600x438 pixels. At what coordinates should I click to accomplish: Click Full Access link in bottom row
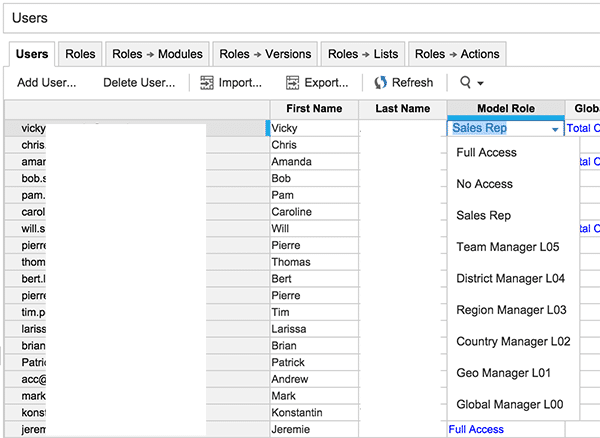(x=476, y=429)
